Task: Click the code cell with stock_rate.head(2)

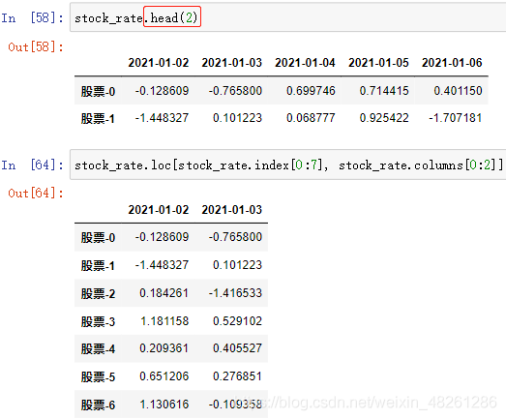Action: click(x=288, y=17)
